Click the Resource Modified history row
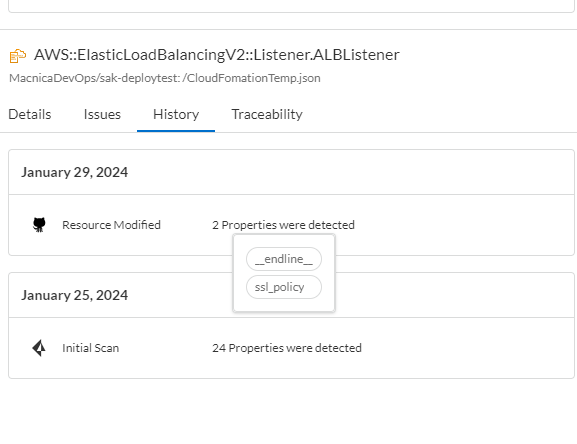Screen dimensions: 577x444 click(x=291, y=225)
